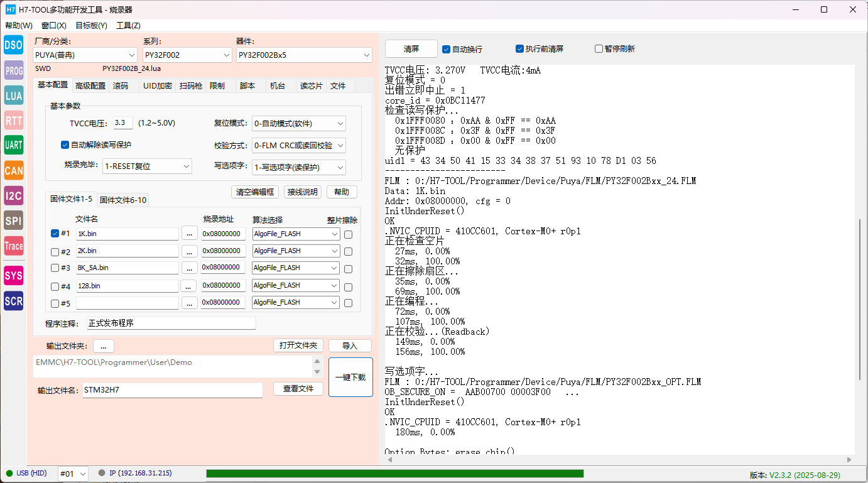Open the UART serial tool
This screenshot has width=868, height=483.
click(14, 145)
